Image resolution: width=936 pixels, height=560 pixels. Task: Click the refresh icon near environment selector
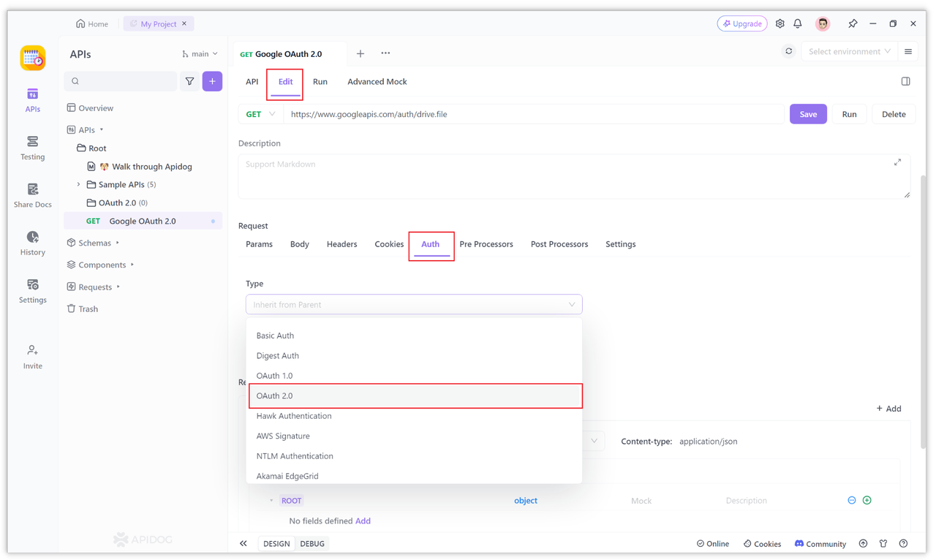point(788,52)
